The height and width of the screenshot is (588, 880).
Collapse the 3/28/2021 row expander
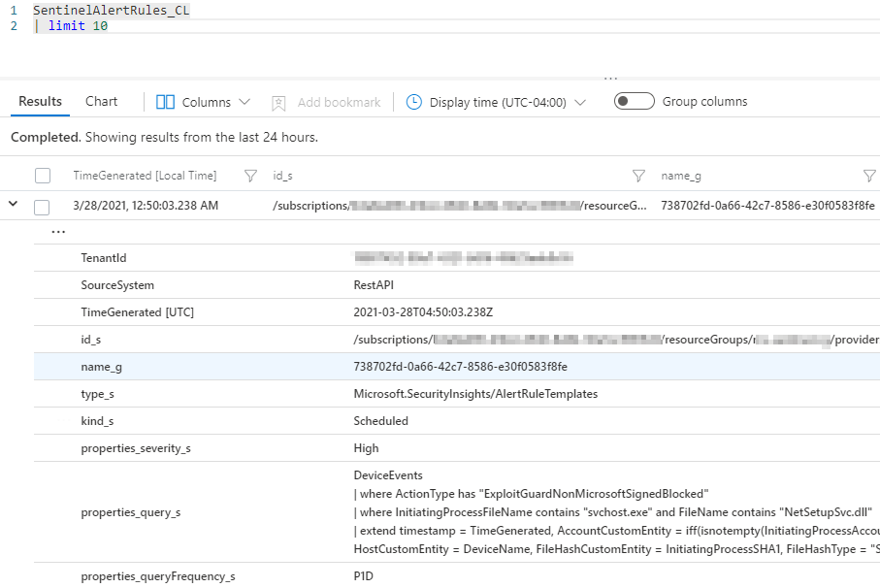click(x=13, y=204)
